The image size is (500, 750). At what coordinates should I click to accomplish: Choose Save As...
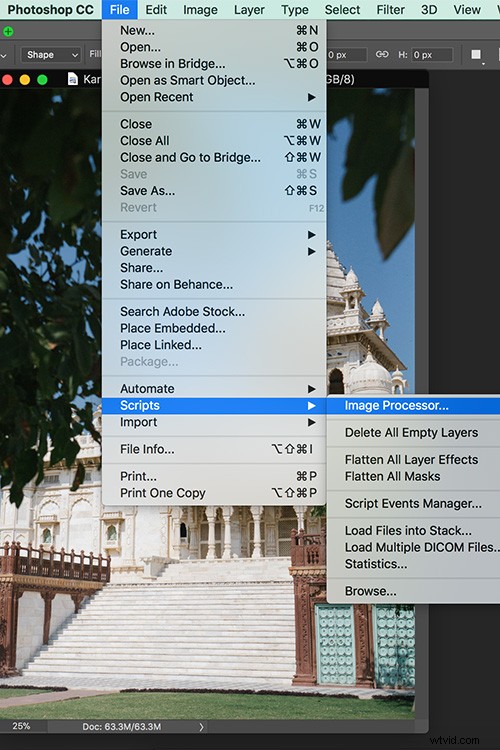click(214, 191)
